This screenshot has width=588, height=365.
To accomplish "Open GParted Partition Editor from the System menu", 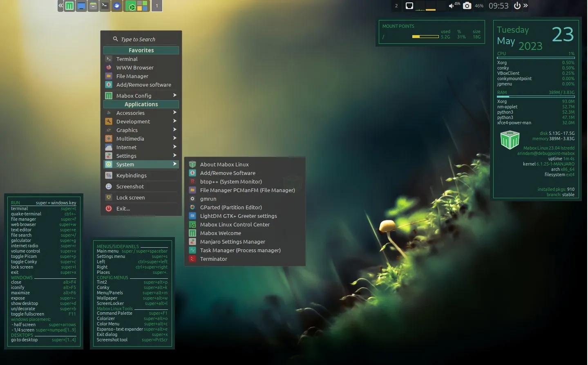I will [x=231, y=207].
